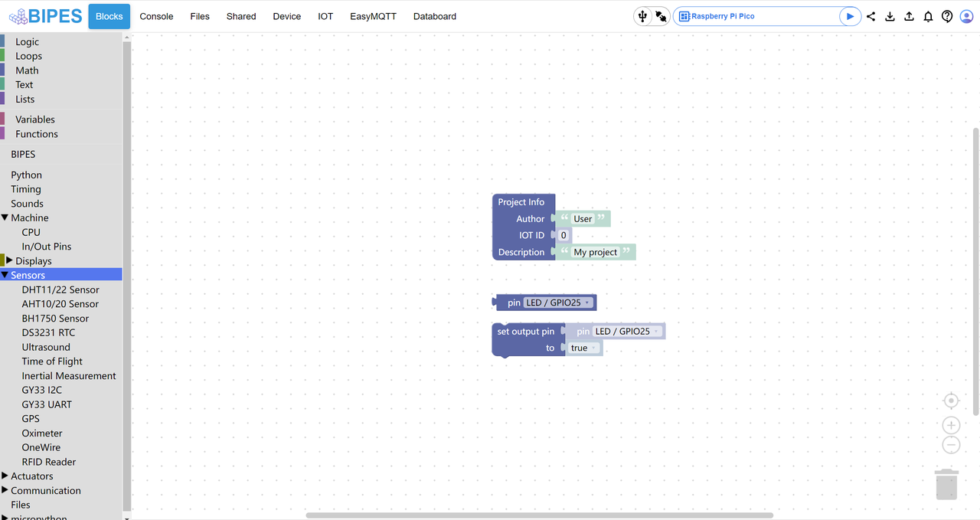Select the Timing category
Image resolution: width=980 pixels, height=520 pixels.
(61, 189)
